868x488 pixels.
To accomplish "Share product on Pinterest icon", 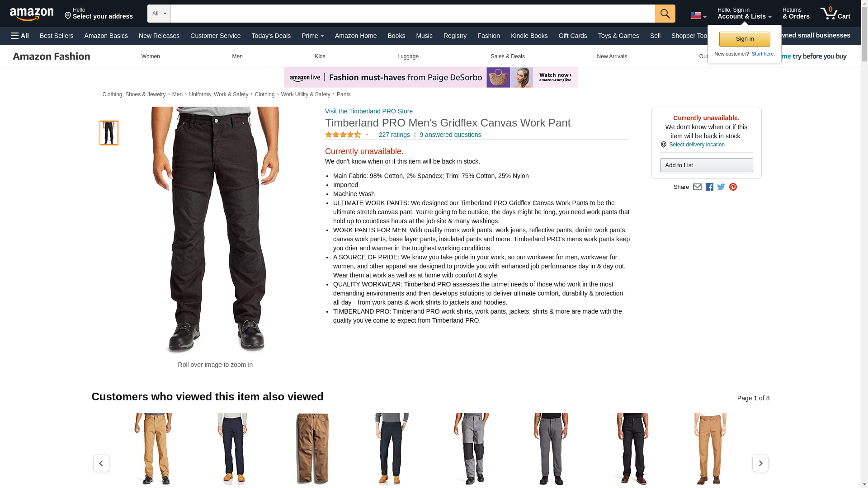I will tap(733, 187).
